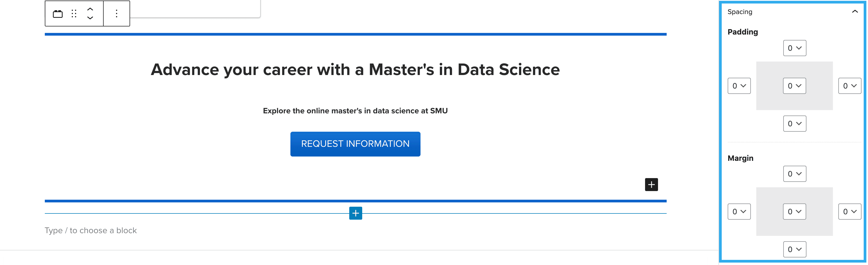Click the "Advance your career" heading
Viewport: 868px width, 265px height.
(x=355, y=70)
